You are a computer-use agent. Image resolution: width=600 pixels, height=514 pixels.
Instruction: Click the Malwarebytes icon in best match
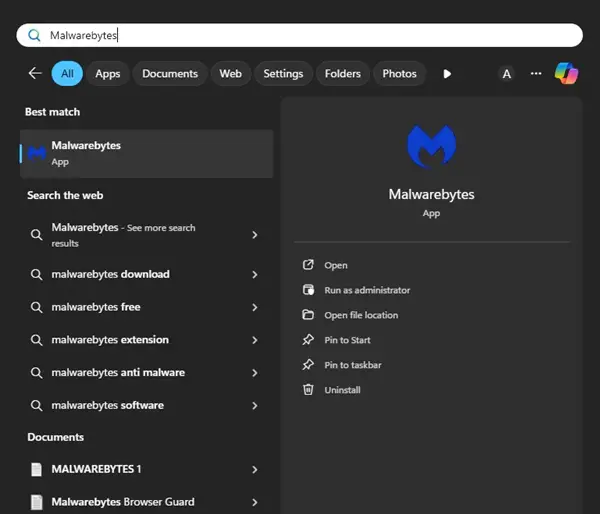coord(37,153)
